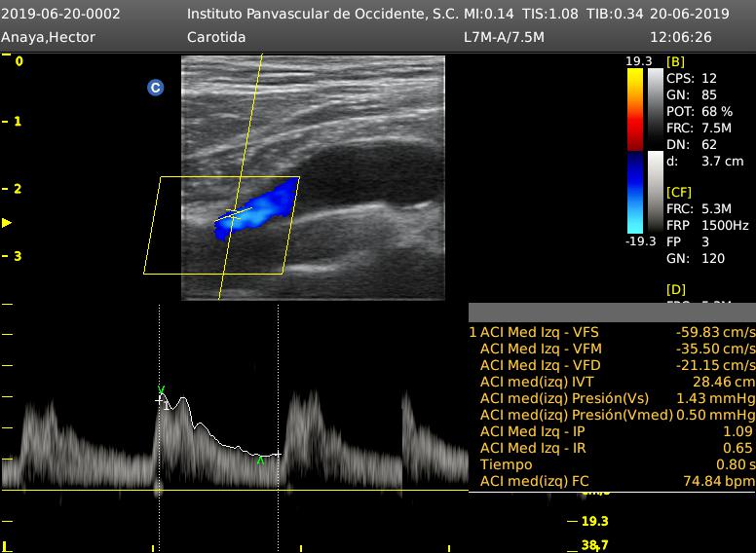Click the blue C probe orientation marker
This screenshot has width=756, height=553.
(x=155, y=88)
